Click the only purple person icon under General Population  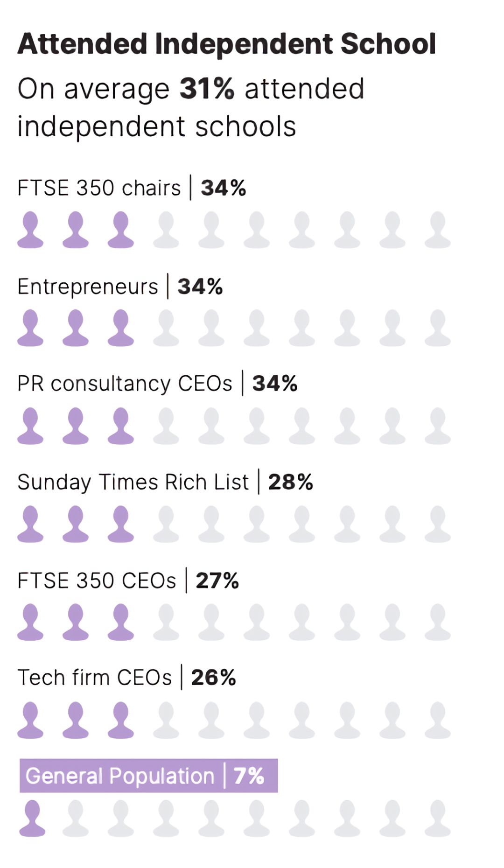pyautogui.click(x=32, y=818)
